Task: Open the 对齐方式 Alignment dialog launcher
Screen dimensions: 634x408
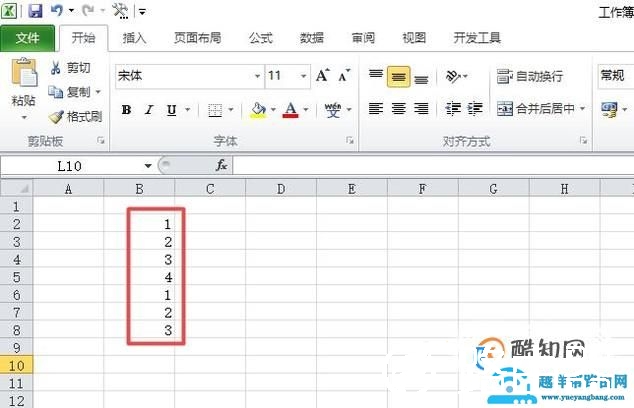Action: (x=583, y=141)
